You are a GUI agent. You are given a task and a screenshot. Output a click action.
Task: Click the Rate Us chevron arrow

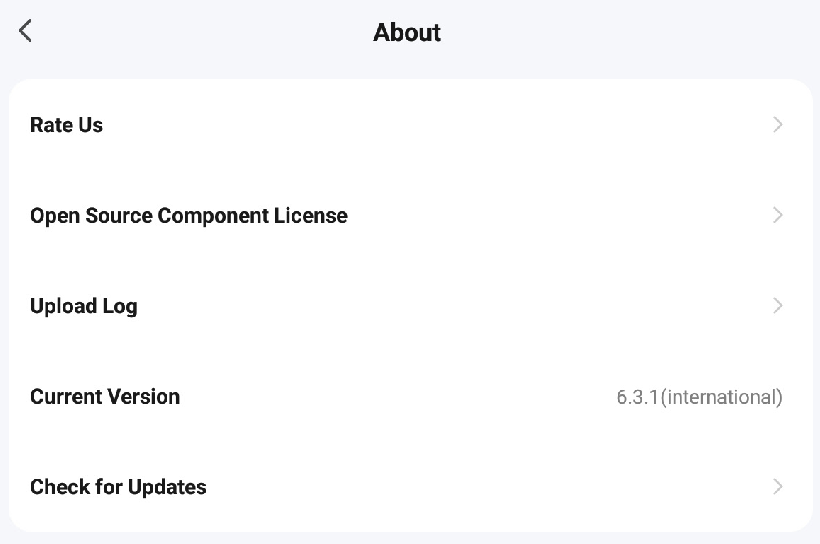tap(778, 125)
